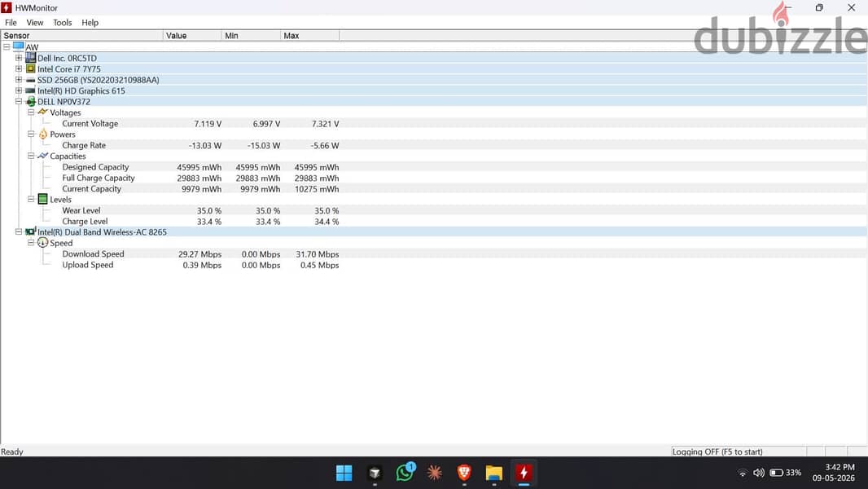Click the battery 33% tray indicator

(786, 473)
